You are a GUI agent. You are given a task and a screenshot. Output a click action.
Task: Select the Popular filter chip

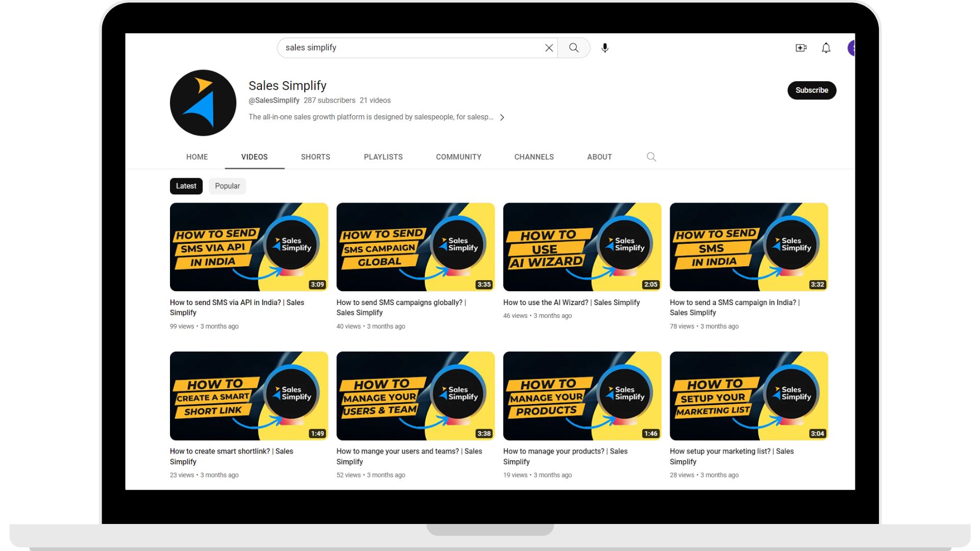(x=227, y=186)
